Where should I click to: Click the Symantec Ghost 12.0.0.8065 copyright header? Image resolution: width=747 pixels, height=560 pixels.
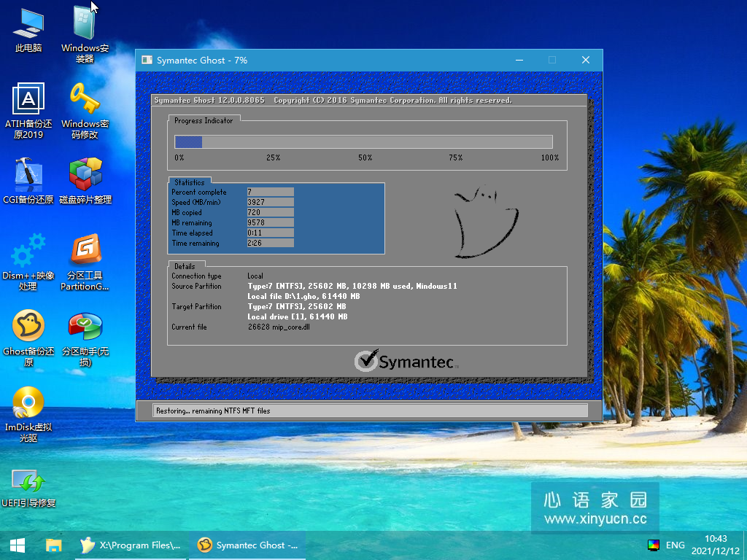click(x=333, y=100)
